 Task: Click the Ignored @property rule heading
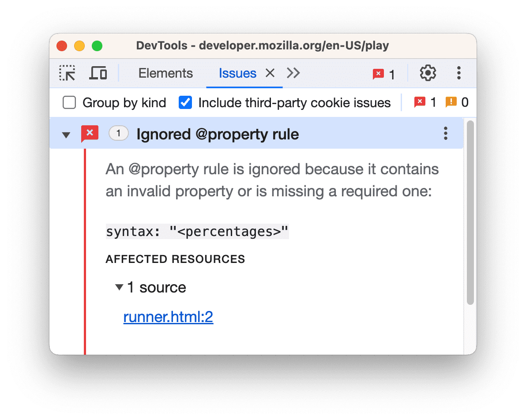click(218, 134)
